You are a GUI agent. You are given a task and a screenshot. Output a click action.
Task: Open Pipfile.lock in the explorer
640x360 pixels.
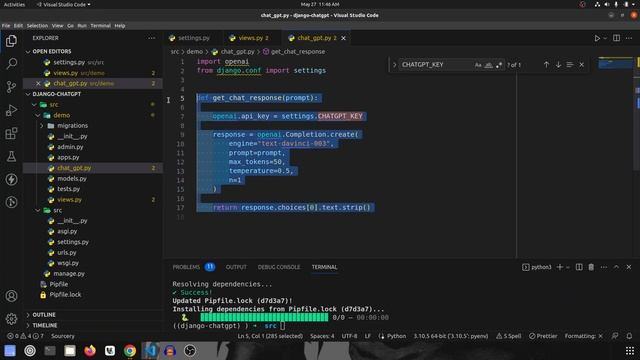[65, 294]
